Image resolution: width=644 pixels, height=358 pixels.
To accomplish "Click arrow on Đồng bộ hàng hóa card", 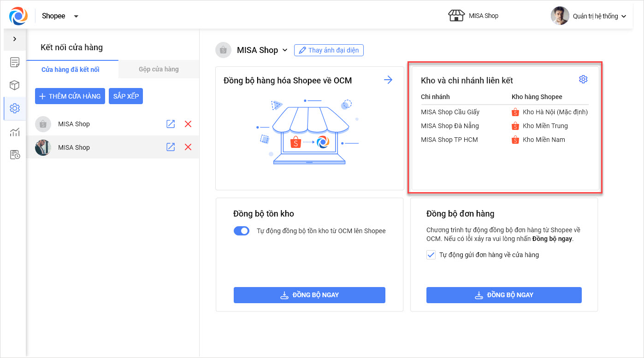I will point(388,80).
